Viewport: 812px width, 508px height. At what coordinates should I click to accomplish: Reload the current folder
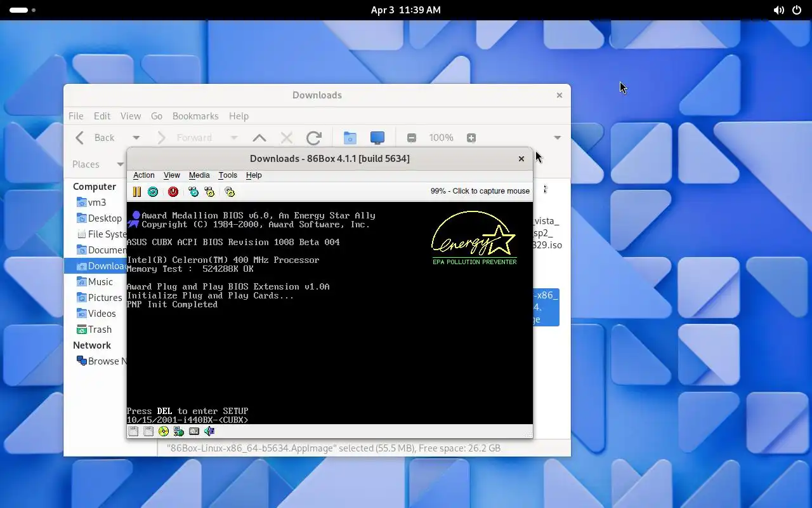click(314, 138)
